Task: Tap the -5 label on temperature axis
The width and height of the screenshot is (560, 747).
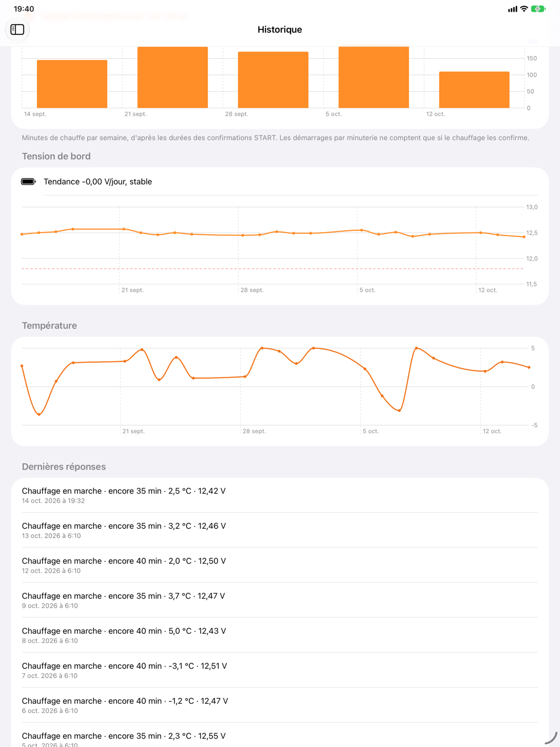Action: click(534, 425)
